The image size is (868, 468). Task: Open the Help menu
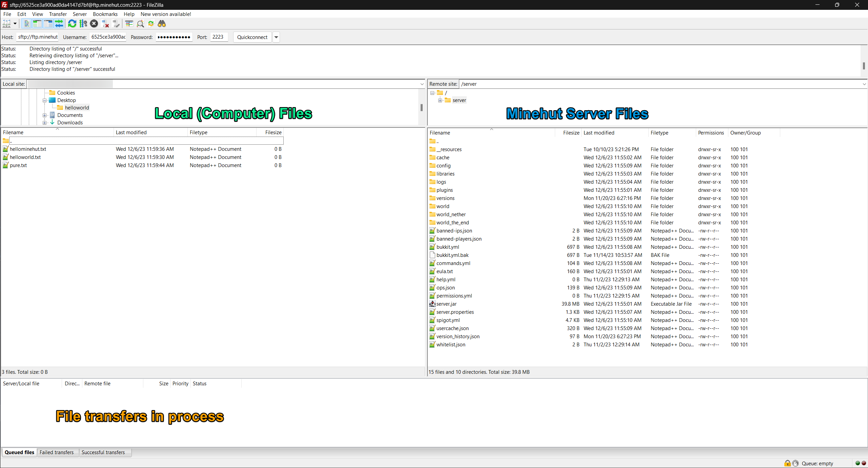(x=129, y=14)
